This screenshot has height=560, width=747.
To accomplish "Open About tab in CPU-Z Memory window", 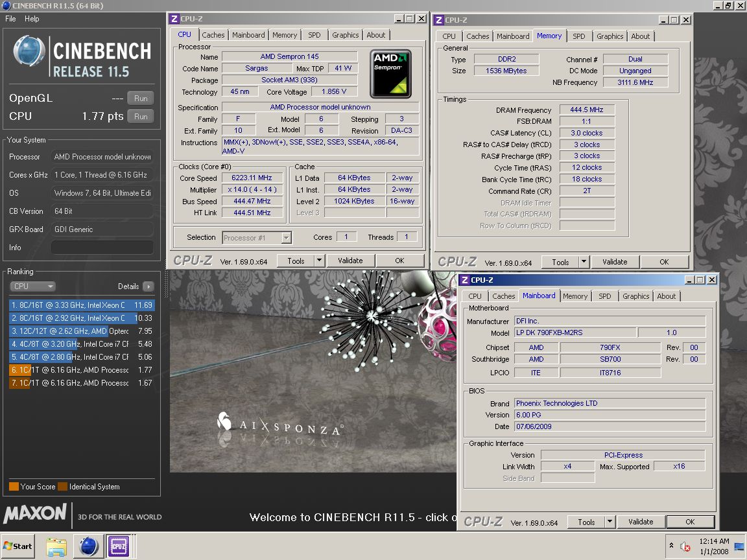I will click(x=640, y=36).
